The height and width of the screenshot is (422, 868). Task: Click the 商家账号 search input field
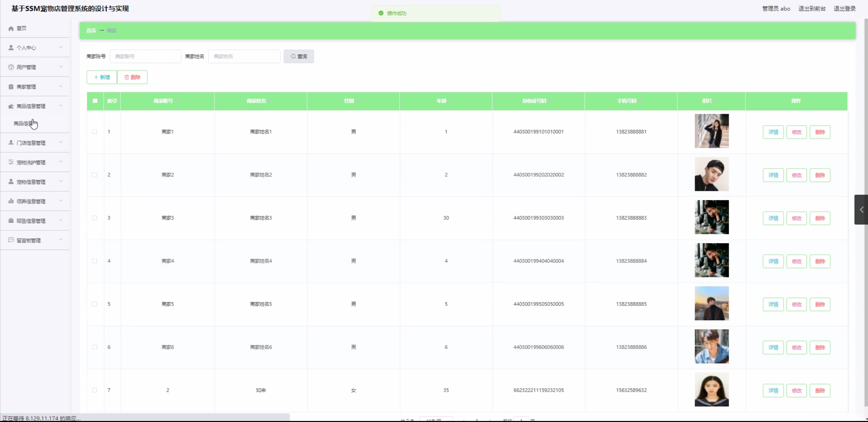point(146,56)
